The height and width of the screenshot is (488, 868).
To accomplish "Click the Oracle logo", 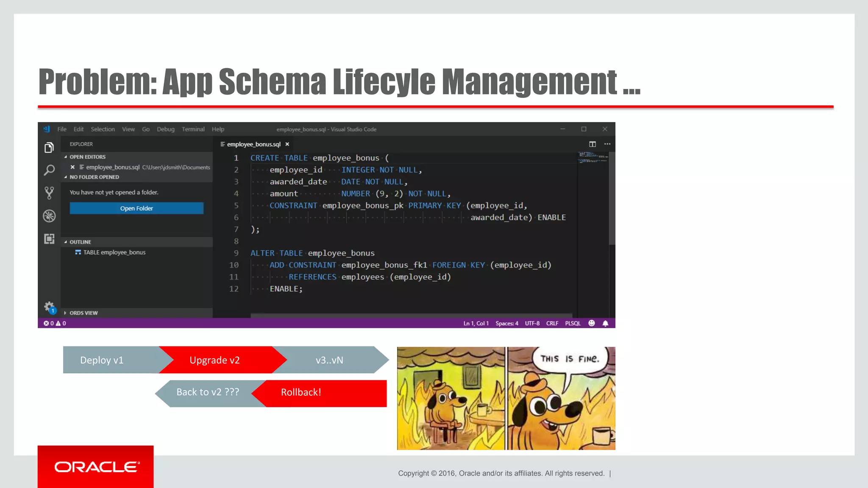I will [96, 466].
